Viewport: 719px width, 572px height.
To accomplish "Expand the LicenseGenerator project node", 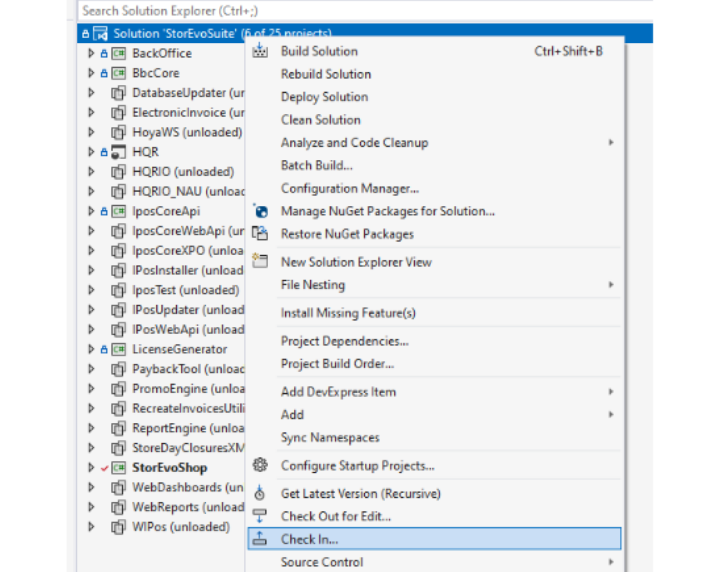I will 91,349.
